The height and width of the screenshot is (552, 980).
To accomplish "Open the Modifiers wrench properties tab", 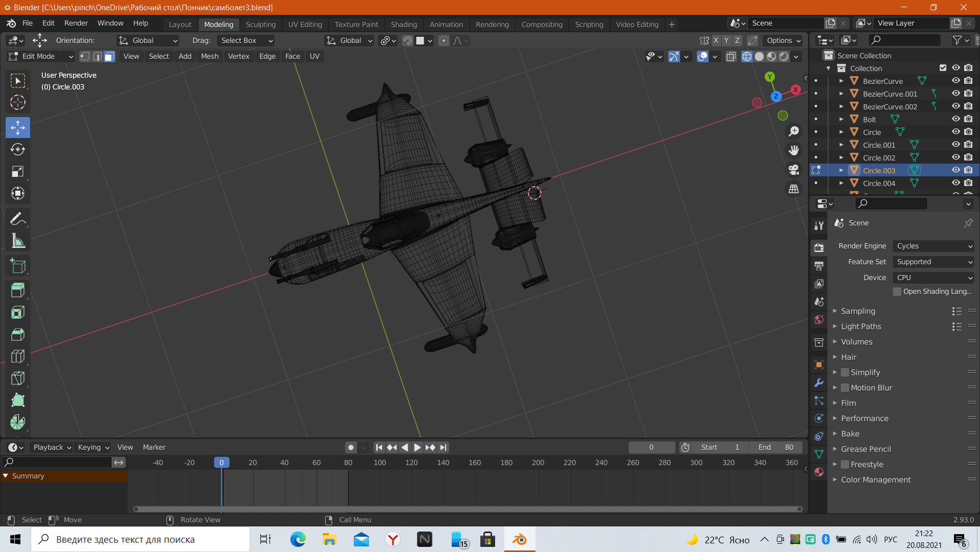I will coord(819,383).
